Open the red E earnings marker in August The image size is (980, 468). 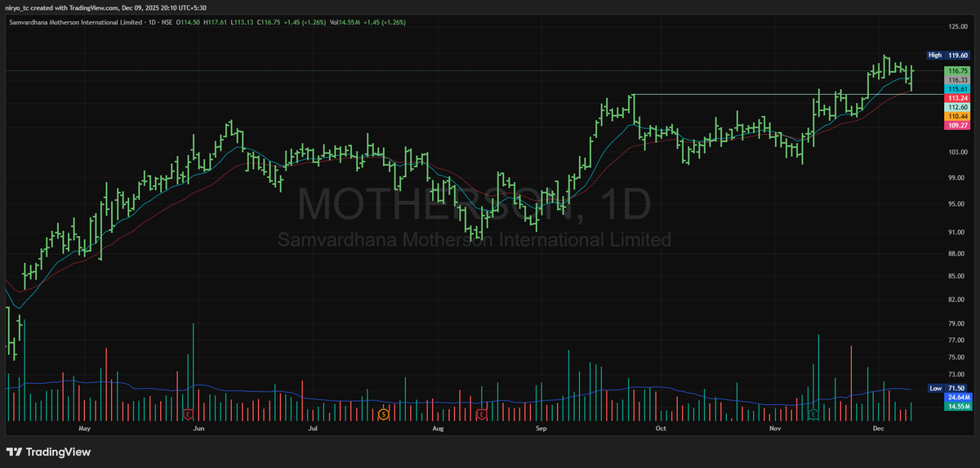coord(481,415)
